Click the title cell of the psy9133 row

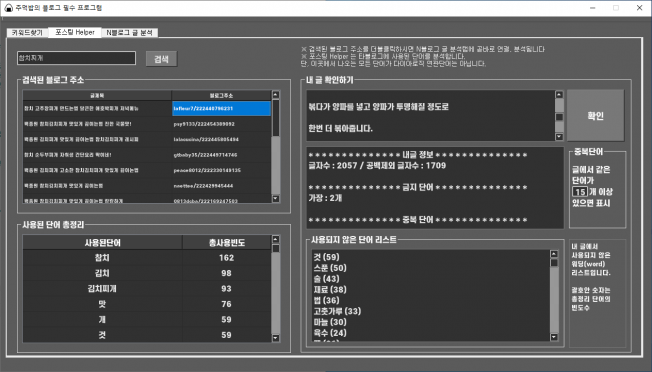[97, 124]
